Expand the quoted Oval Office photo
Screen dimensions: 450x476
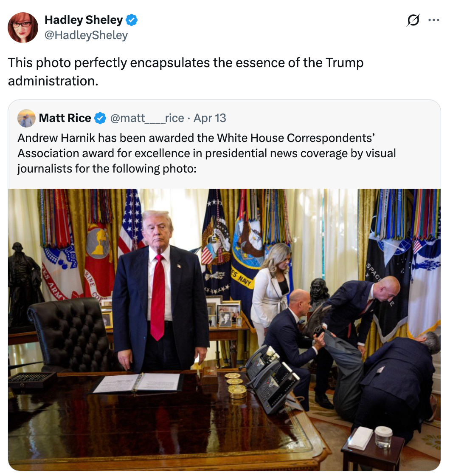(x=225, y=330)
